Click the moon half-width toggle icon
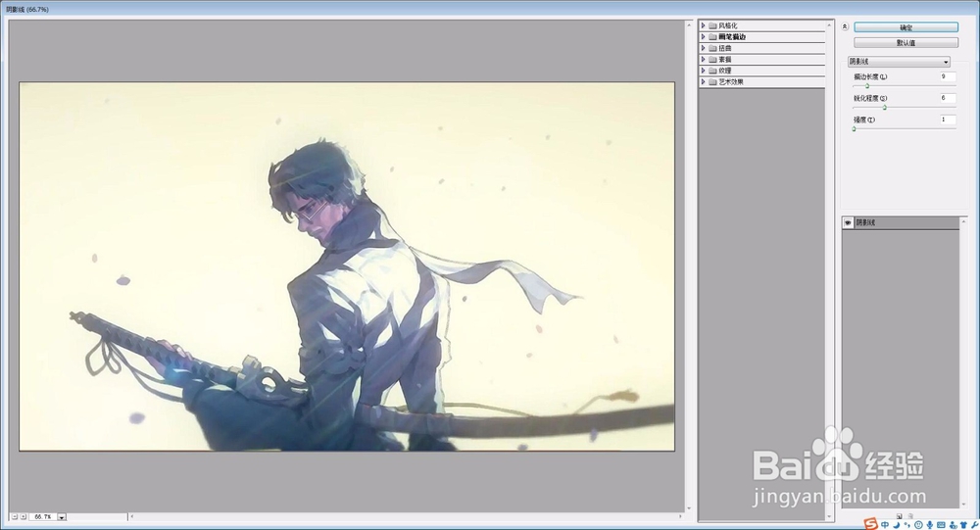The height and width of the screenshot is (530, 980). coord(897,525)
